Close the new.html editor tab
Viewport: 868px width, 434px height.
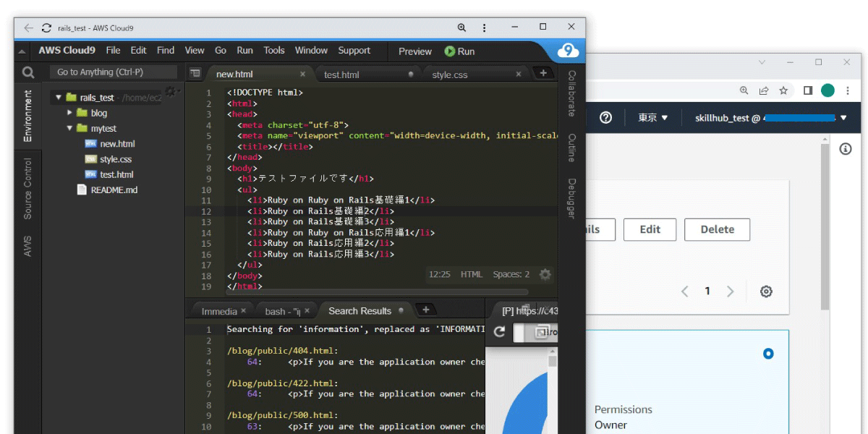[302, 74]
